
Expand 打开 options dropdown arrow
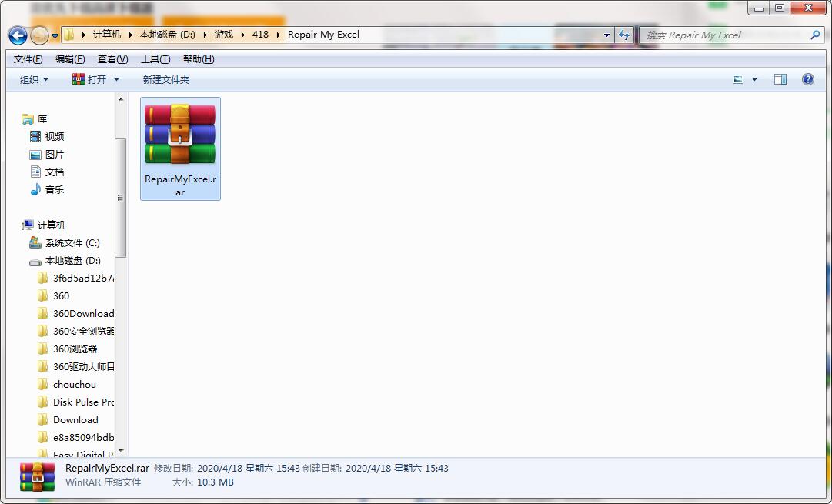117,79
